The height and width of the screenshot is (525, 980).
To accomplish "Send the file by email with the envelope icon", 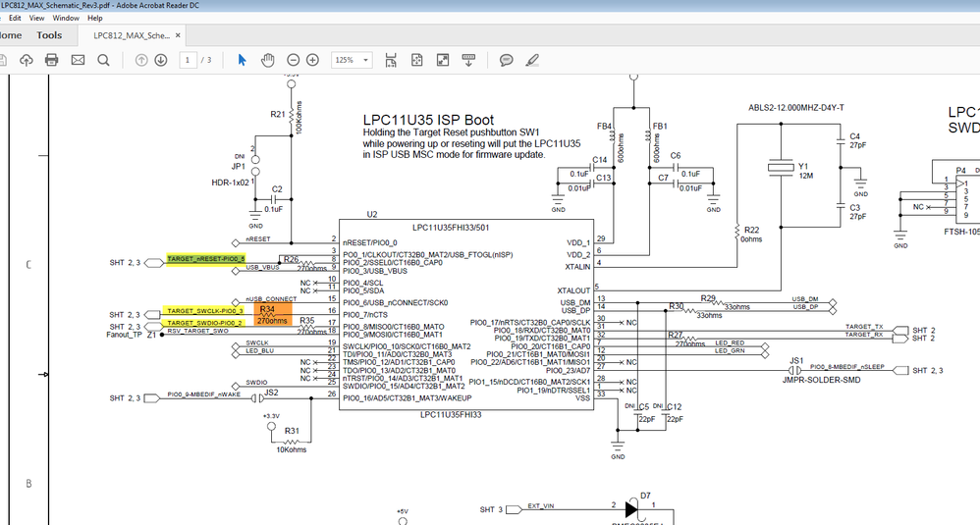I will tap(78, 60).
